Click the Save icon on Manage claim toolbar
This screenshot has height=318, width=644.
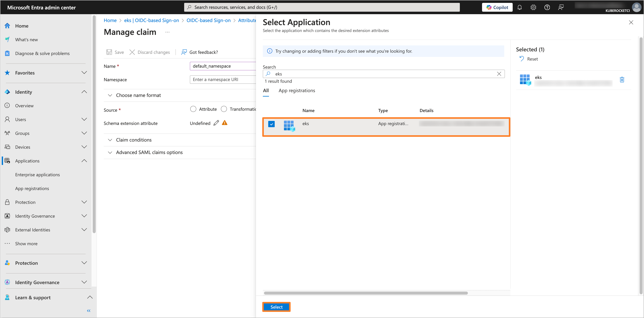pyautogui.click(x=109, y=52)
